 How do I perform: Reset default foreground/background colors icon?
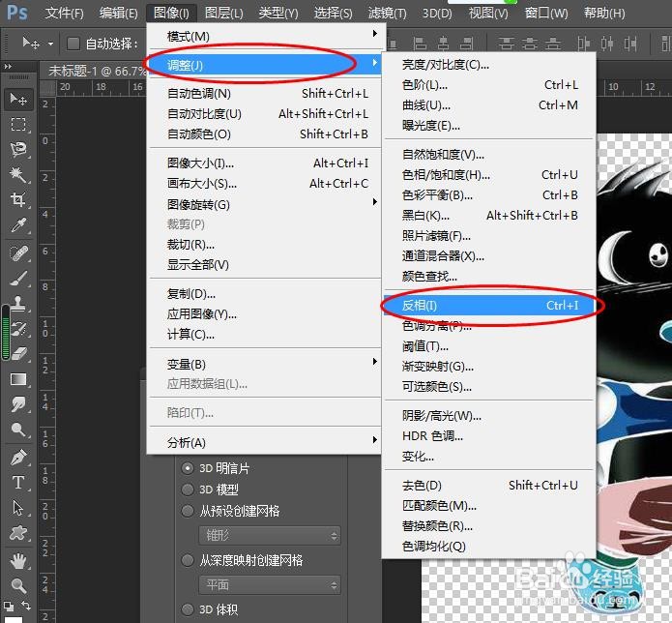click(x=9, y=607)
